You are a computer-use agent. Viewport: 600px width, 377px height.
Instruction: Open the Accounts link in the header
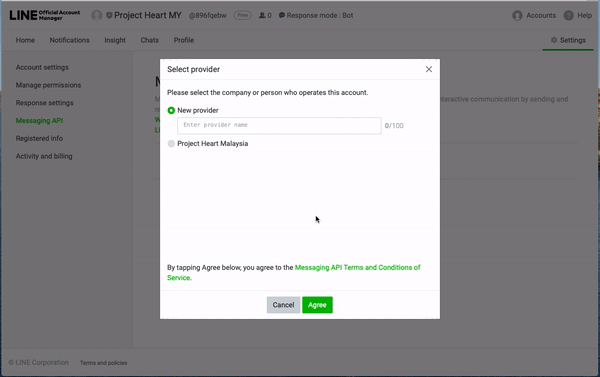(x=541, y=15)
